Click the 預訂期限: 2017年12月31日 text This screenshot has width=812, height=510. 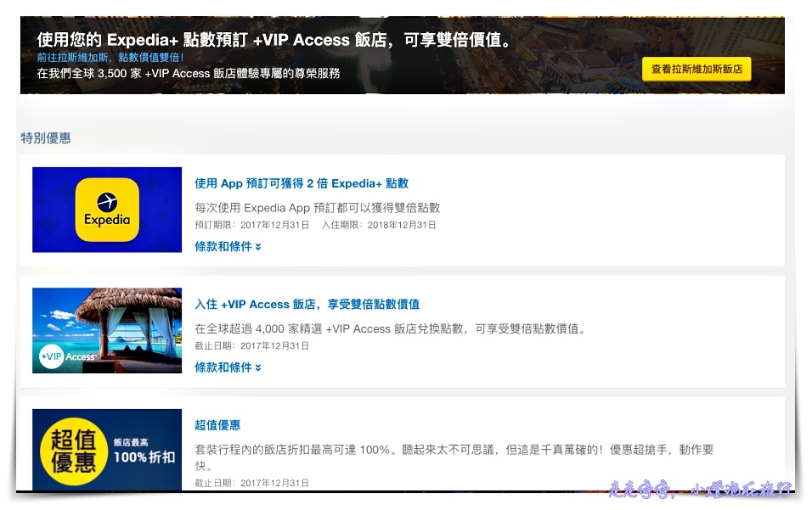point(251,225)
